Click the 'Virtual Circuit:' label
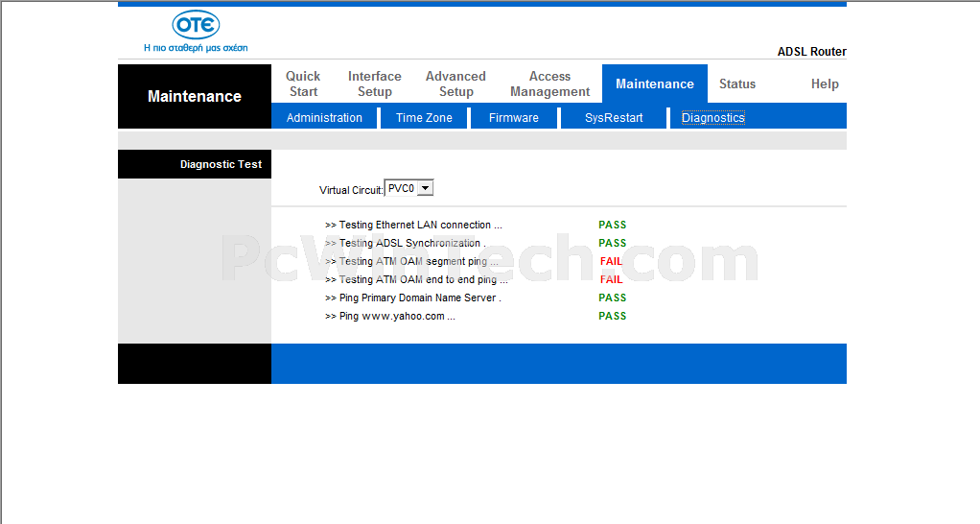The image size is (980, 524). tap(351, 190)
